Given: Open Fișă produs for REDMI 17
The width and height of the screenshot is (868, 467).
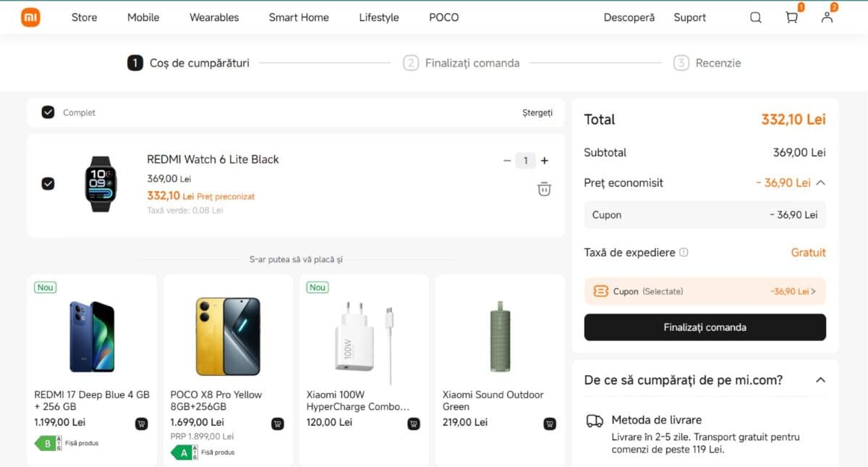Looking at the screenshot, I should pyautogui.click(x=81, y=443).
